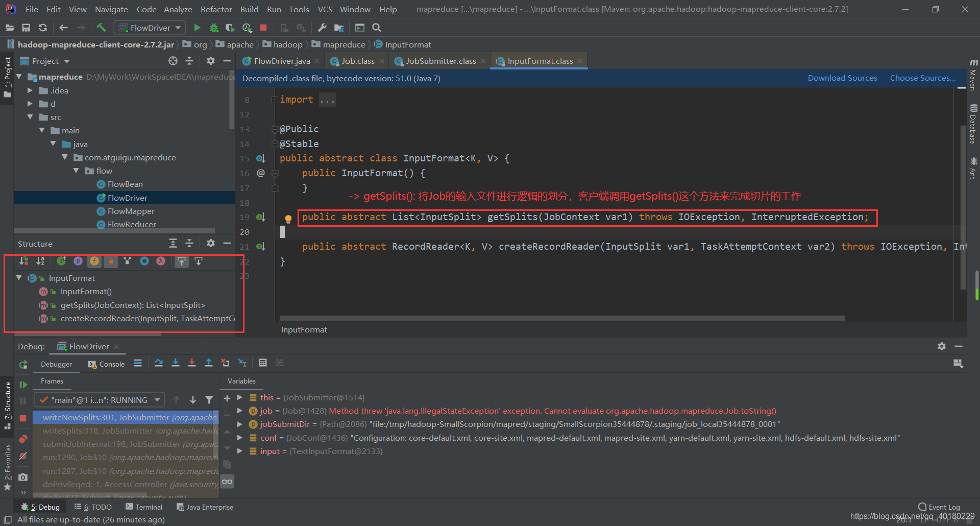Click the Download Sources link
This screenshot has height=526, width=980.
(x=842, y=78)
